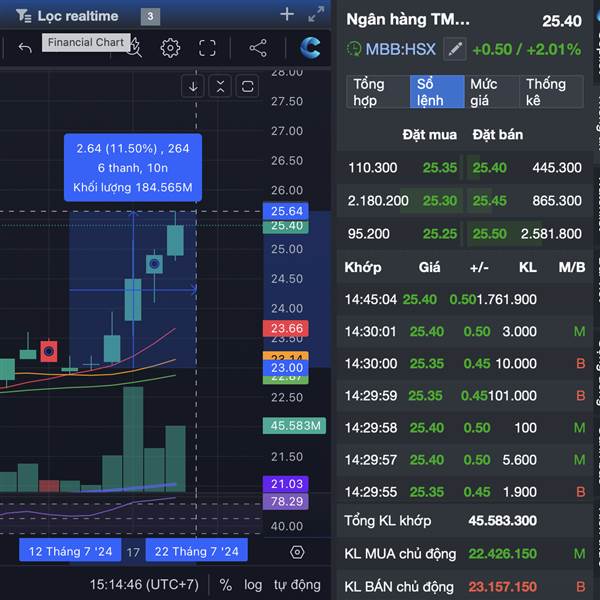
Task: Select the 14:45:04 matched trade row
Action: click(x=465, y=299)
